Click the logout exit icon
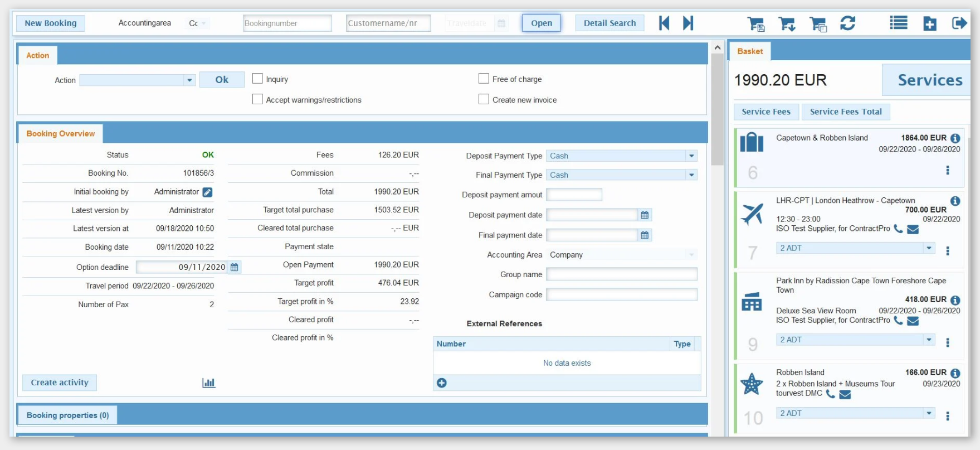Image resolution: width=980 pixels, height=450 pixels. click(x=959, y=23)
